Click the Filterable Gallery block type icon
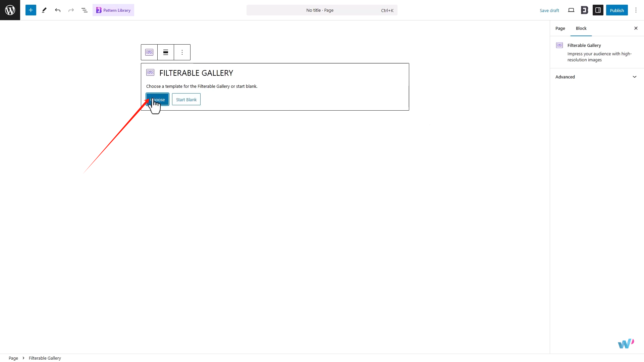 pyautogui.click(x=149, y=52)
